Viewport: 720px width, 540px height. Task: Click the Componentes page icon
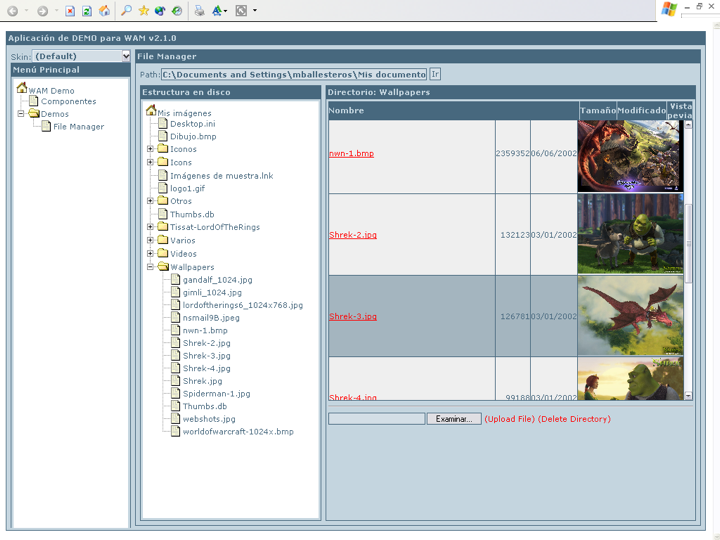tap(34, 101)
